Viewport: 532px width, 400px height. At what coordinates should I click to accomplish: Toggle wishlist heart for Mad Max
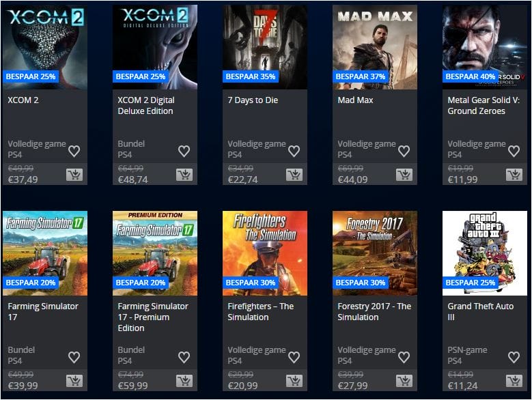tap(404, 151)
